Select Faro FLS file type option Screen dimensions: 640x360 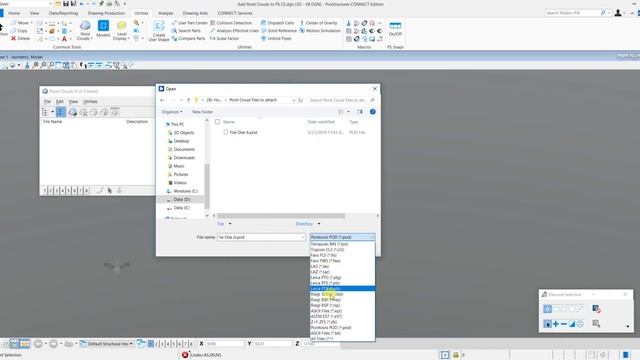pos(342,255)
